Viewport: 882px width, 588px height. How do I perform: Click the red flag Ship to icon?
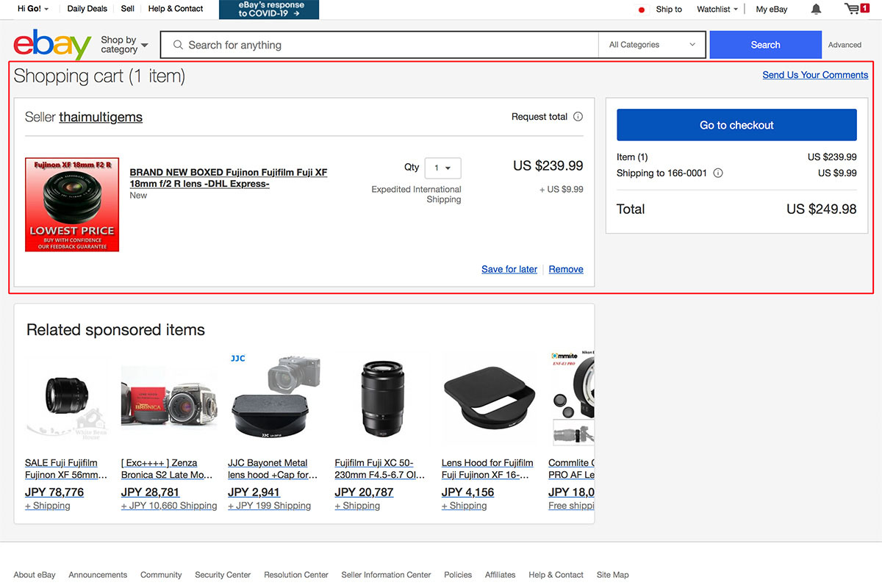[x=642, y=10]
